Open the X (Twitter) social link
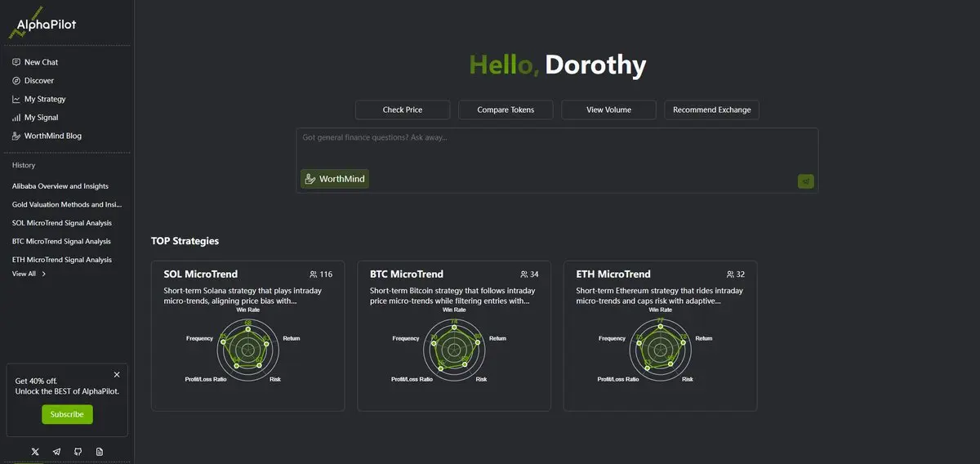 34,451
